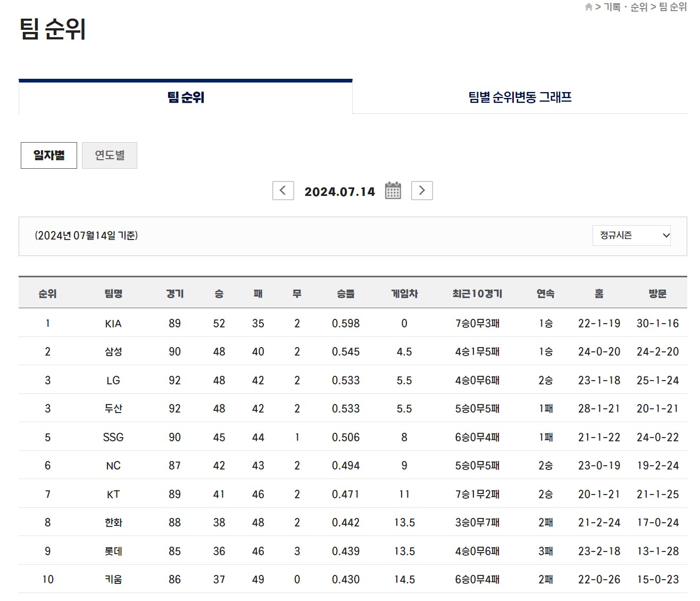Viewport: 700px width, 601px height.
Task: Click 삼성 games behind 4.5
Action: [x=404, y=352]
